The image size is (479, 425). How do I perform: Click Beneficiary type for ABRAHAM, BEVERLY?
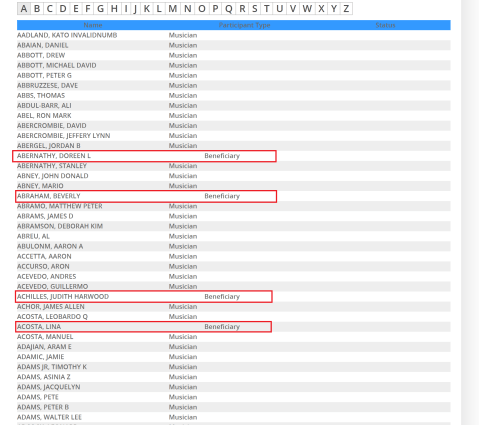(x=222, y=196)
